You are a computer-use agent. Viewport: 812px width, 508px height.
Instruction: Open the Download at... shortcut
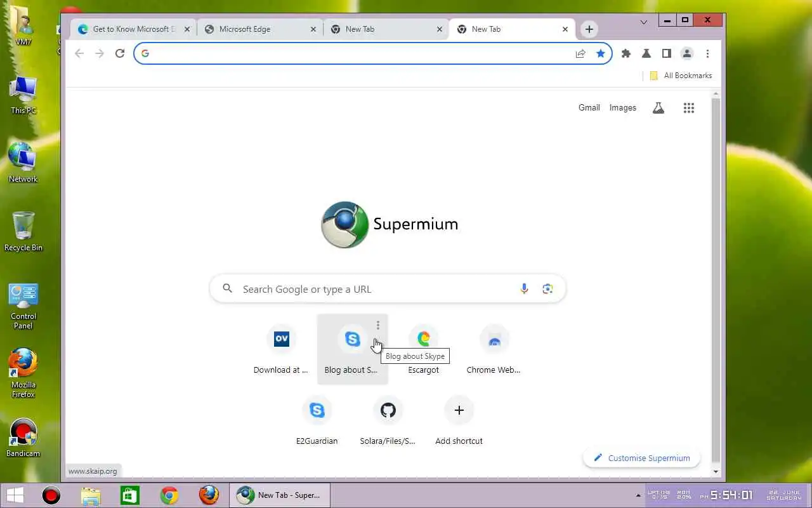click(x=281, y=349)
